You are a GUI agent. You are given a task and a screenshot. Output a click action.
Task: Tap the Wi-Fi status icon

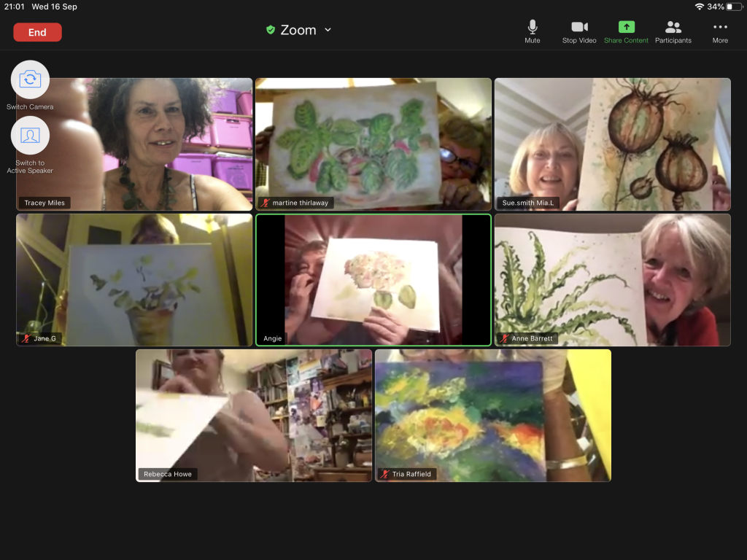[x=700, y=7]
